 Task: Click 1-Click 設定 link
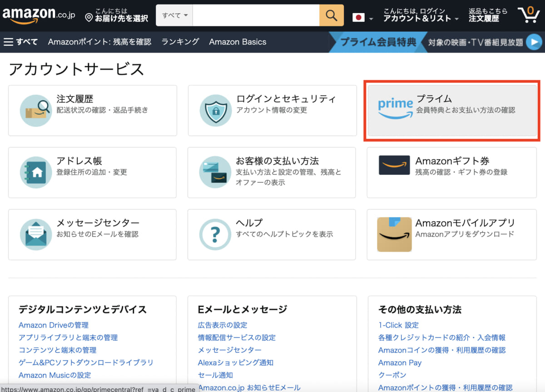(x=398, y=325)
